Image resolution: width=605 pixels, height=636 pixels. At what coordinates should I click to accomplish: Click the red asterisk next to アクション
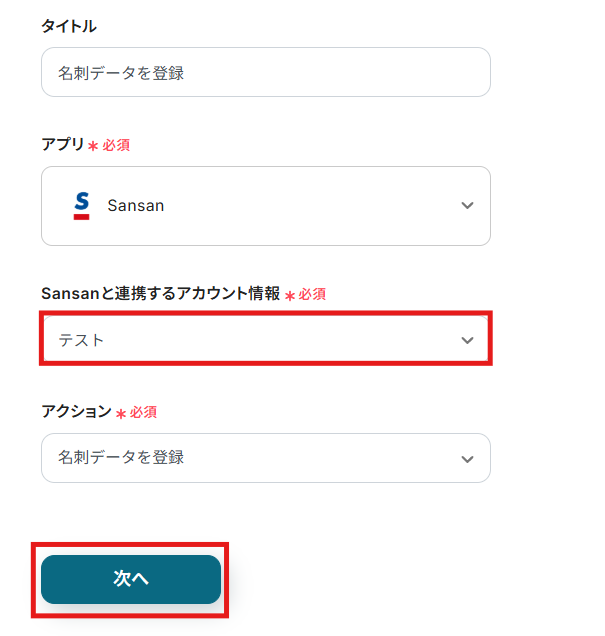121,413
